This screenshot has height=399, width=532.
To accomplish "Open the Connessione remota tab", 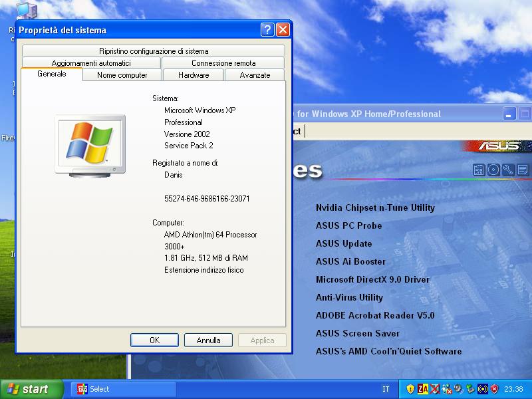I will (x=223, y=63).
